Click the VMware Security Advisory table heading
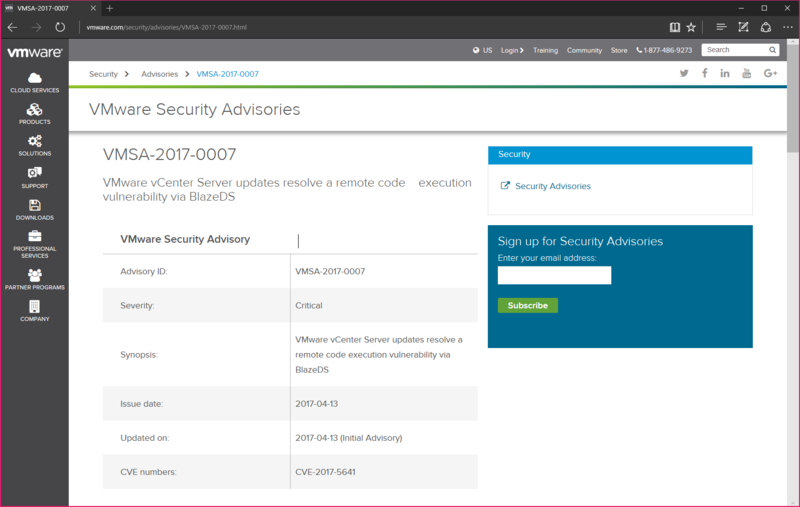 tap(185, 239)
